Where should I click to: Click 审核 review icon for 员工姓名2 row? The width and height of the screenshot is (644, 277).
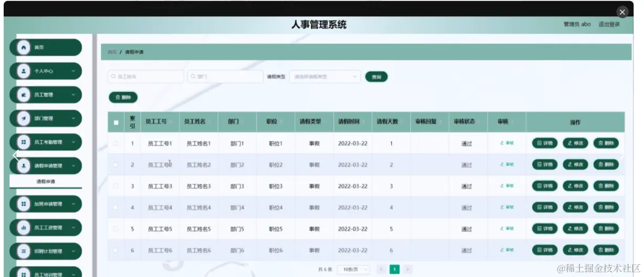(x=507, y=164)
